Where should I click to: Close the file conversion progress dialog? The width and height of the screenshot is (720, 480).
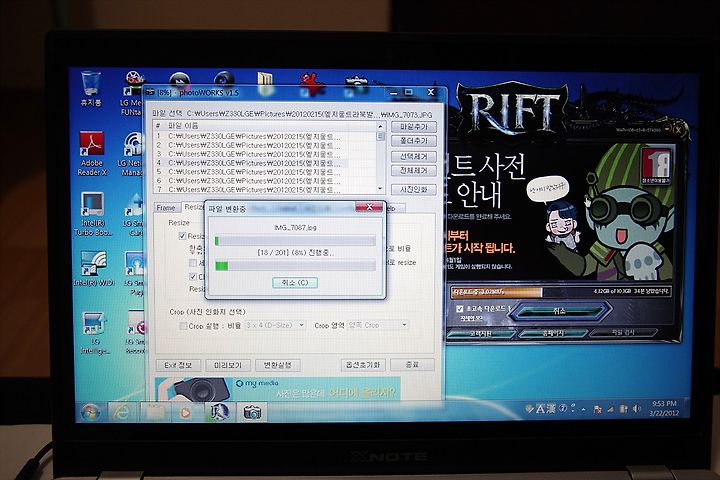click(369, 207)
